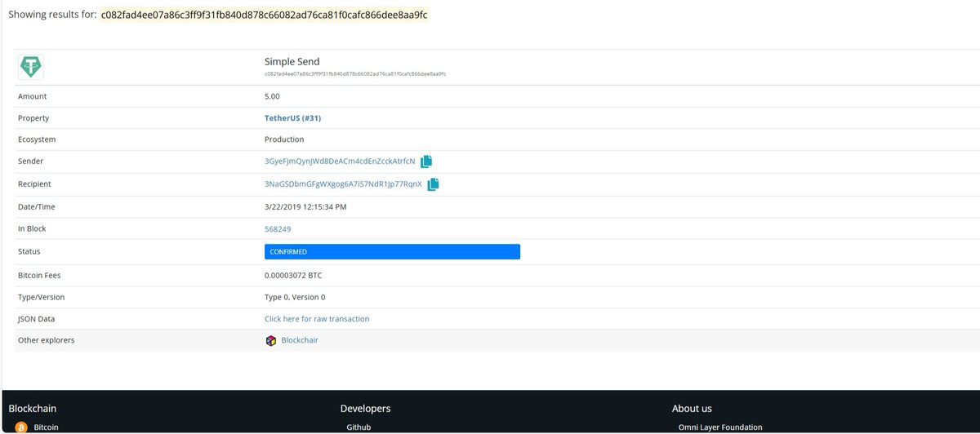Click the Other explorers row label

(46, 340)
